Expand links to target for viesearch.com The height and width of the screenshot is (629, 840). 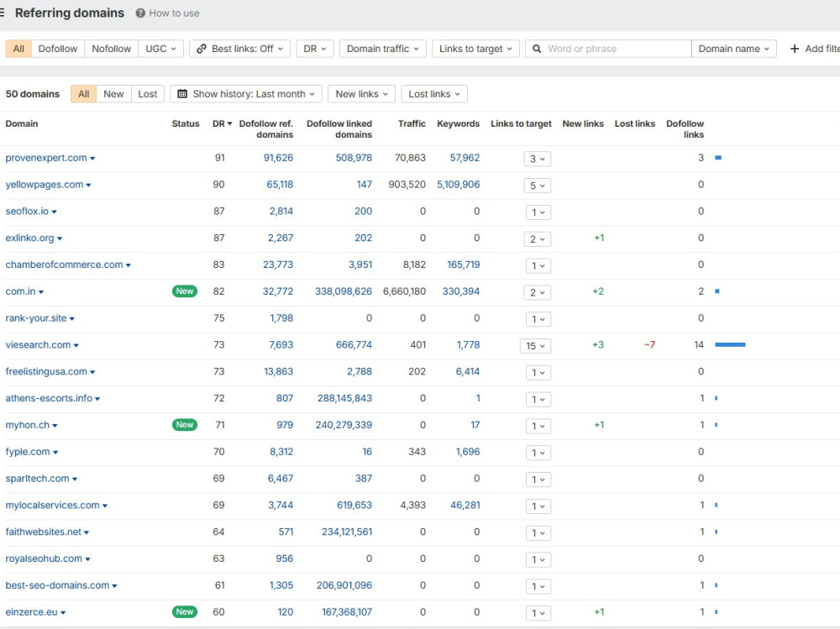pyautogui.click(x=535, y=346)
